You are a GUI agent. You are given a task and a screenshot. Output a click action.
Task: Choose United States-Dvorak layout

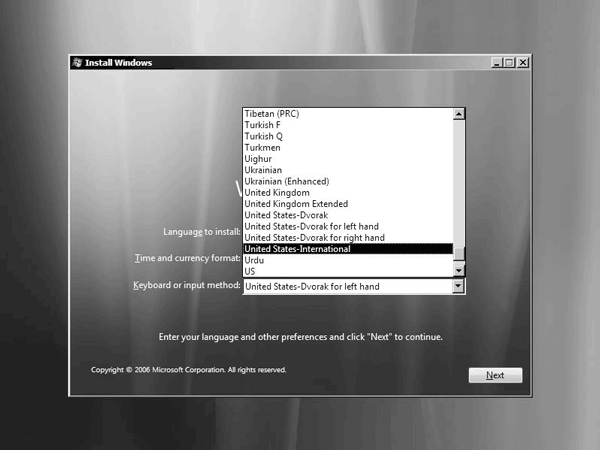pos(348,215)
